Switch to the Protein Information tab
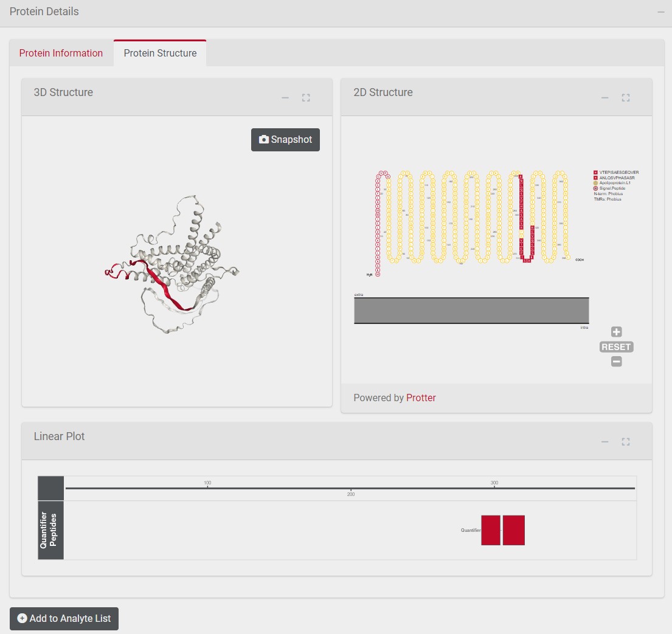Image resolution: width=672 pixels, height=634 pixels. 61,53
